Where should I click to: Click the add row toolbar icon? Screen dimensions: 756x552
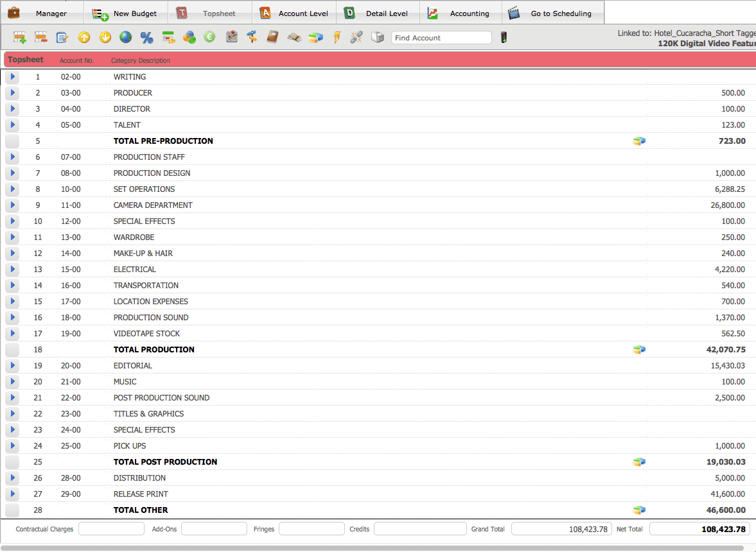(20, 37)
